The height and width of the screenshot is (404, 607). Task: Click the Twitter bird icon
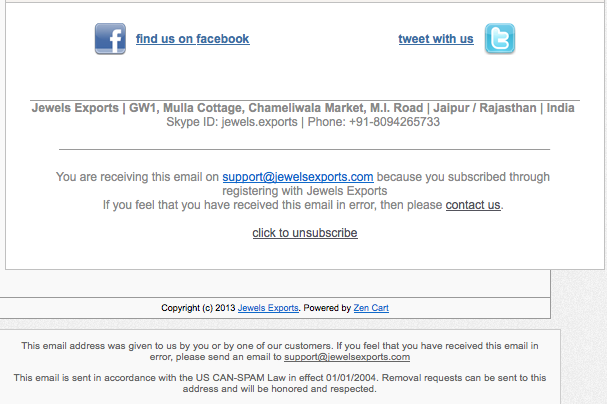(x=500, y=38)
